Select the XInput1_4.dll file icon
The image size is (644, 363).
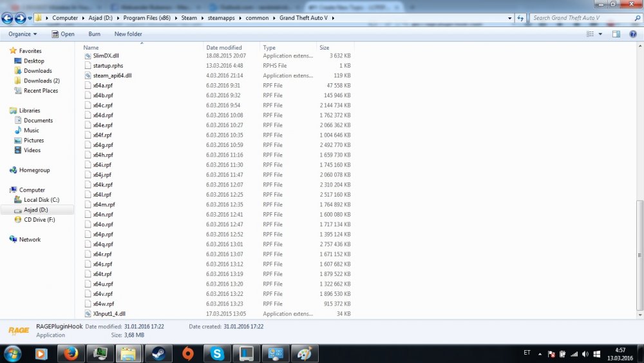pyautogui.click(x=88, y=313)
